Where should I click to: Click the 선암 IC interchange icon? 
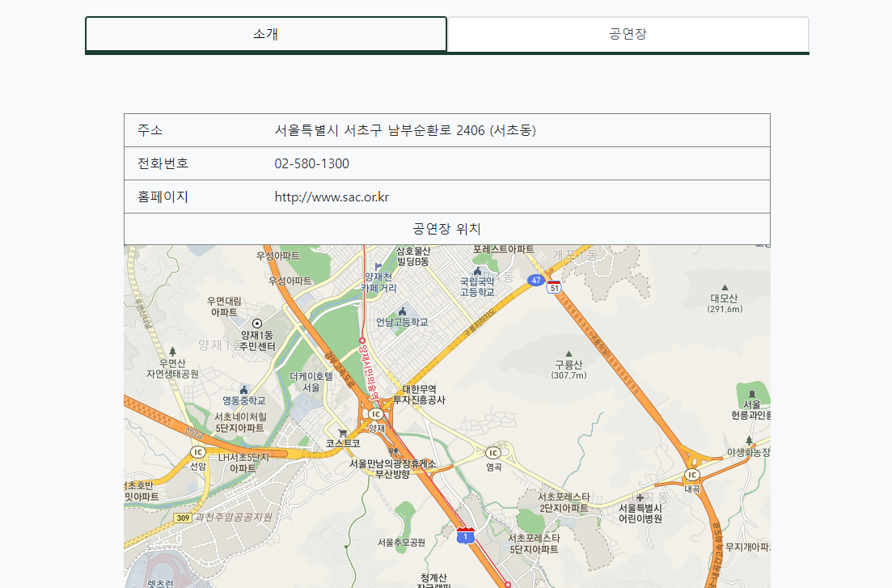coord(197,452)
